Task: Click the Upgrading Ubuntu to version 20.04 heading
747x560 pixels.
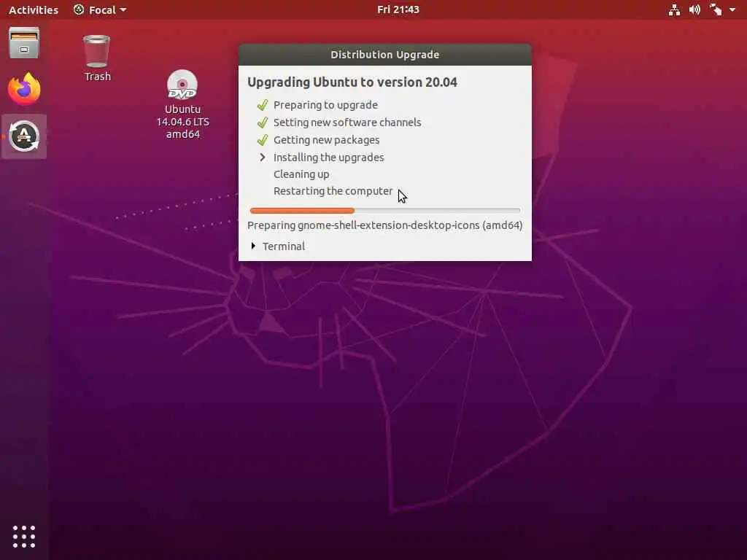Action: coord(352,82)
